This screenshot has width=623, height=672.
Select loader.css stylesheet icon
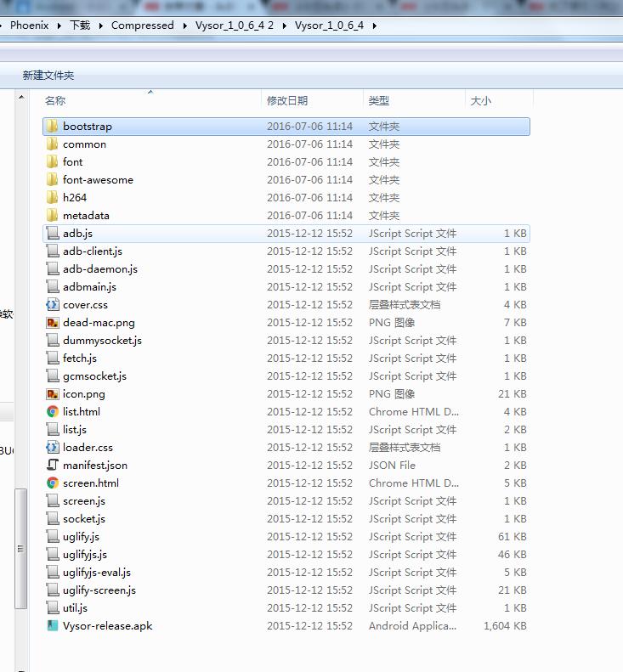point(53,448)
